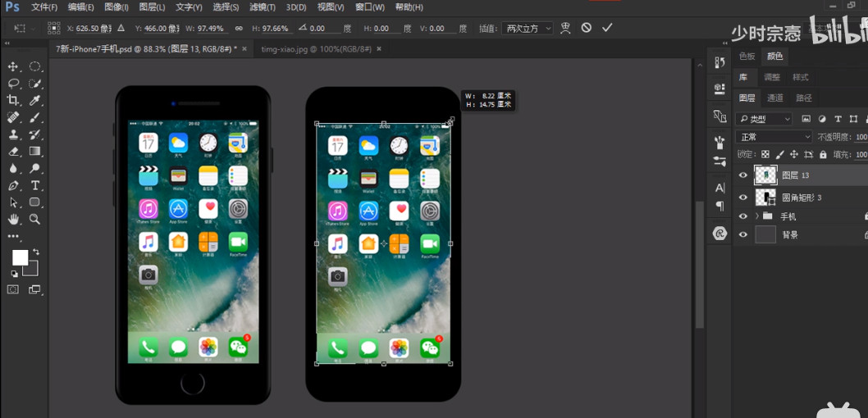Open the Character panel icon
The height and width of the screenshot is (418, 868).
click(x=720, y=188)
